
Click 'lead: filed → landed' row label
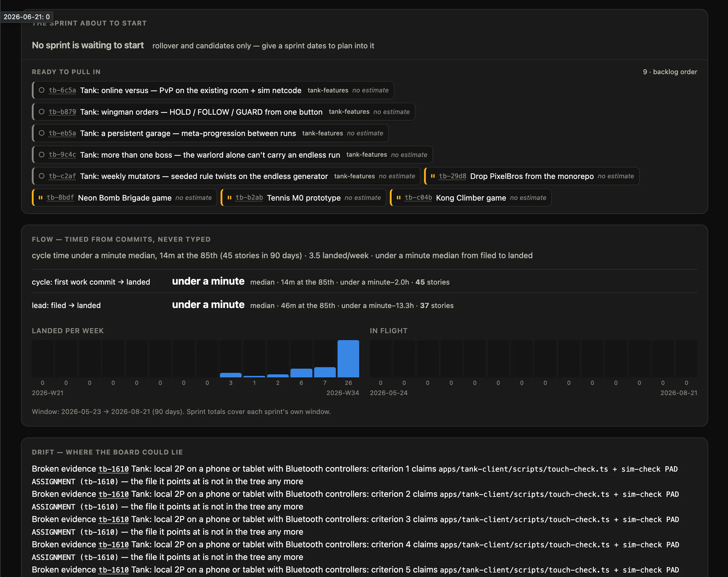click(66, 305)
